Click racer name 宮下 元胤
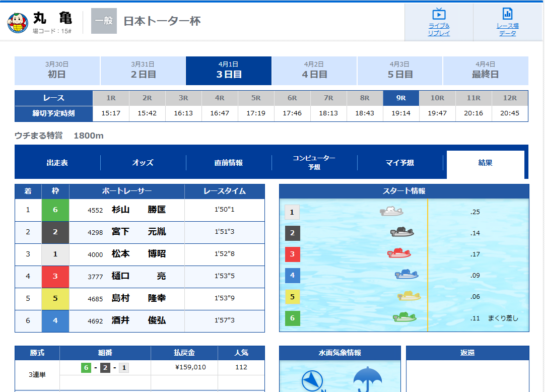 coord(139,232)
